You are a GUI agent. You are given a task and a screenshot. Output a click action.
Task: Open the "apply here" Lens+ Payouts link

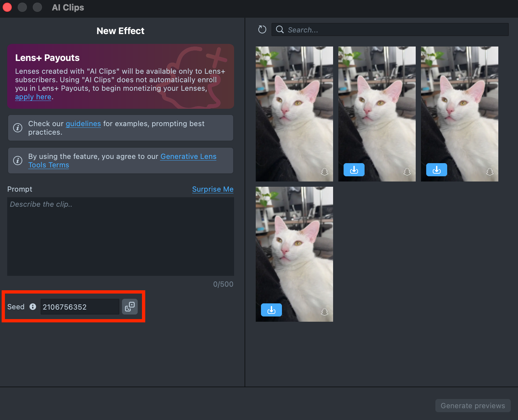(x=33, y=97)
